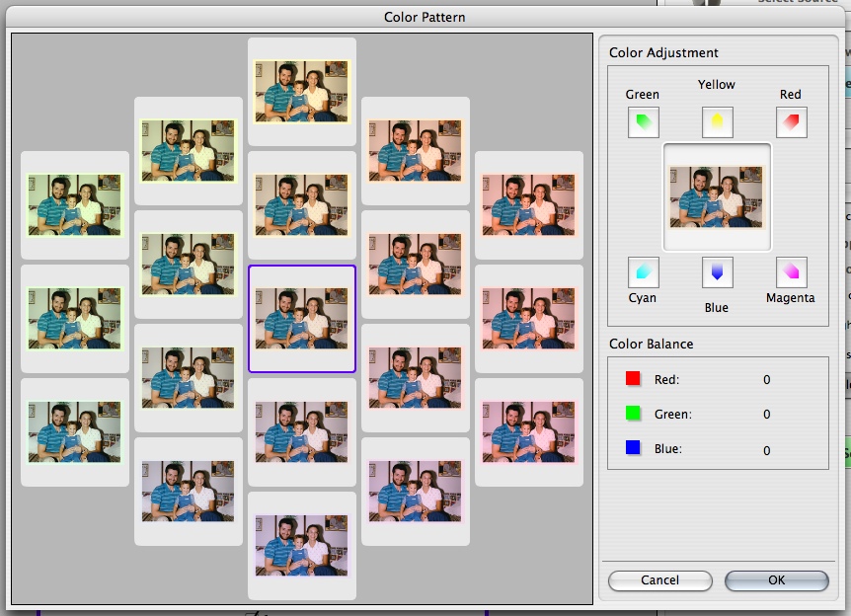Screen dimensions: 851x616
Task: Choose the far-right top red-tinted thumbnail
Action: (x=529, y=205)
